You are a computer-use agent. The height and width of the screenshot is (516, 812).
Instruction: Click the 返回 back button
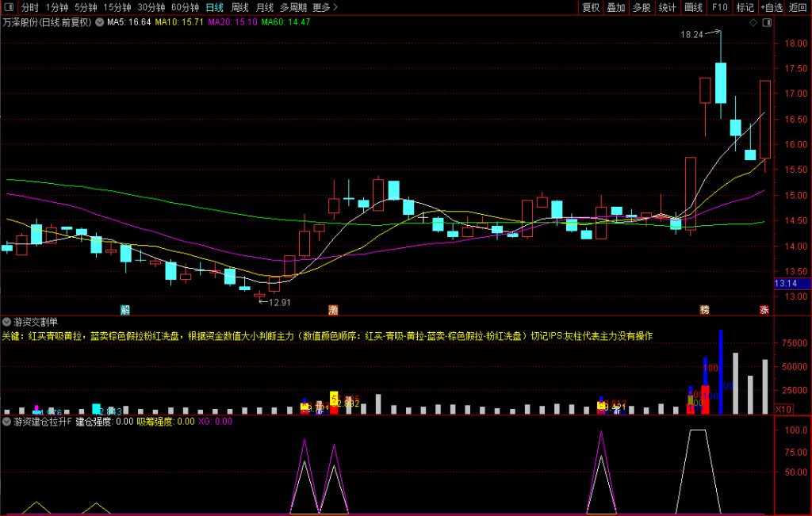[x=798, y=7]
